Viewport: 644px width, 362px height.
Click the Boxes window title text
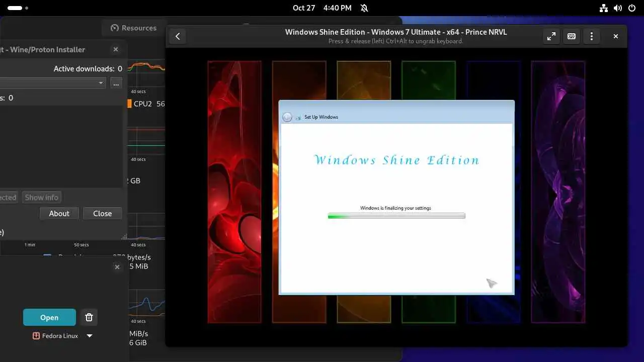coord(396,32)
